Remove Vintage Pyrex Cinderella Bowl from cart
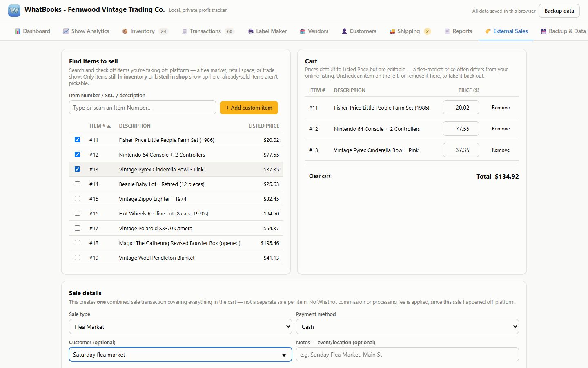The height and width of the screenshot is (368, 588). click(x=501, y=150)
